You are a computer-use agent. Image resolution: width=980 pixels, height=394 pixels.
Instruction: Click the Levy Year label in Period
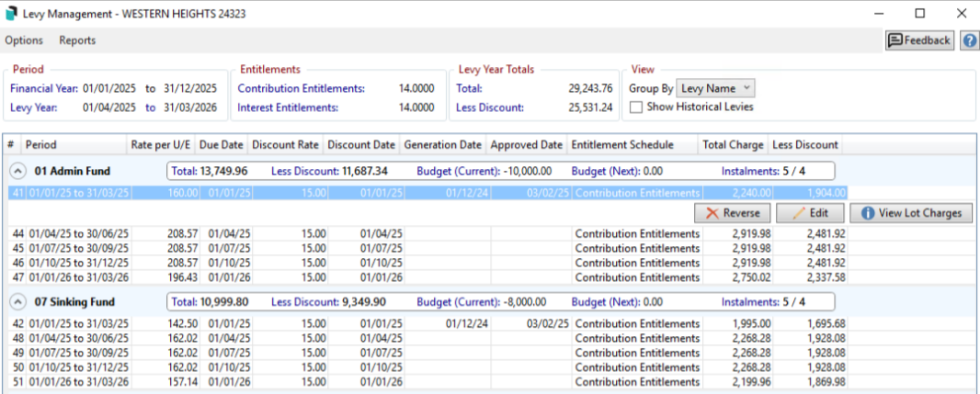pos(34,107)
